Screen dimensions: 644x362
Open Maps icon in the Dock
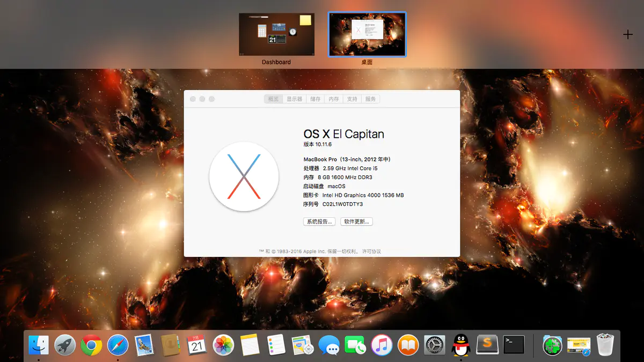[303, 345]
